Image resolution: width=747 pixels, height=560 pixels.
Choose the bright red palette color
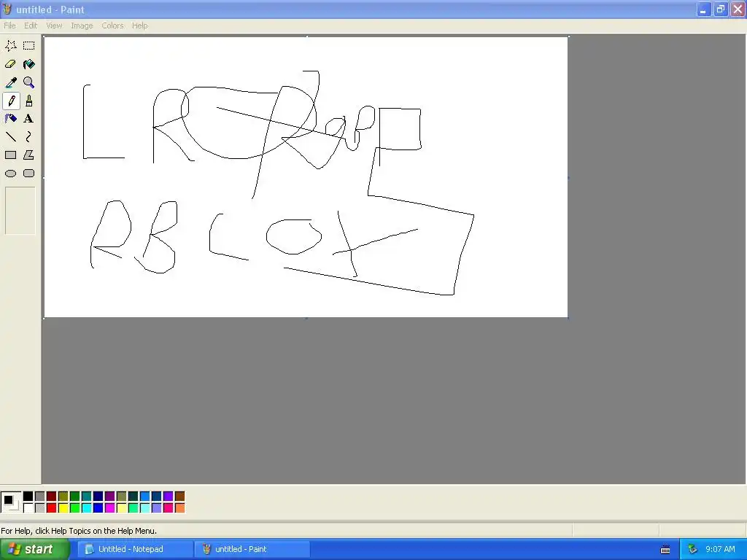52,508
